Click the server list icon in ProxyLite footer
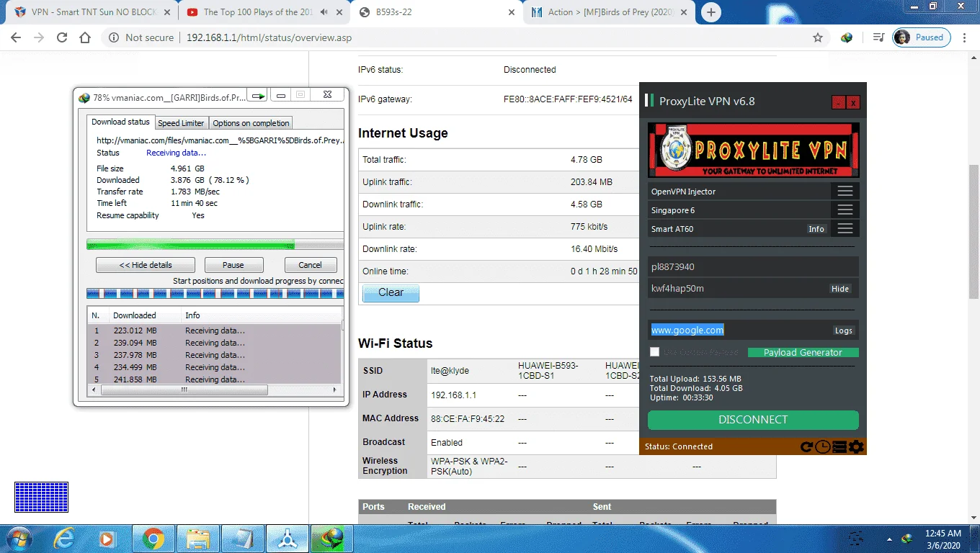This screenshot has height=553, width=980. coord(839,447)
